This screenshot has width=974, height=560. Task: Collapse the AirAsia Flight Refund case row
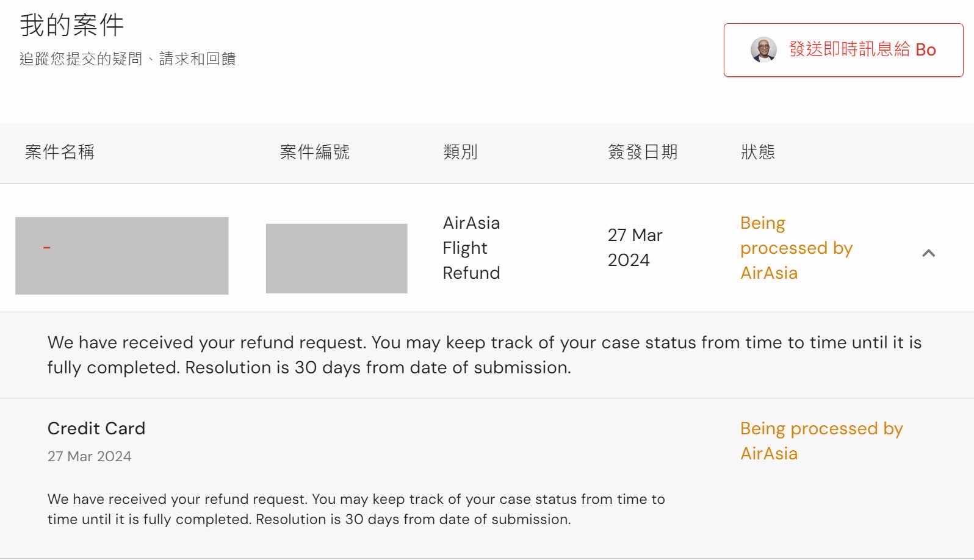tap(928, 253)
